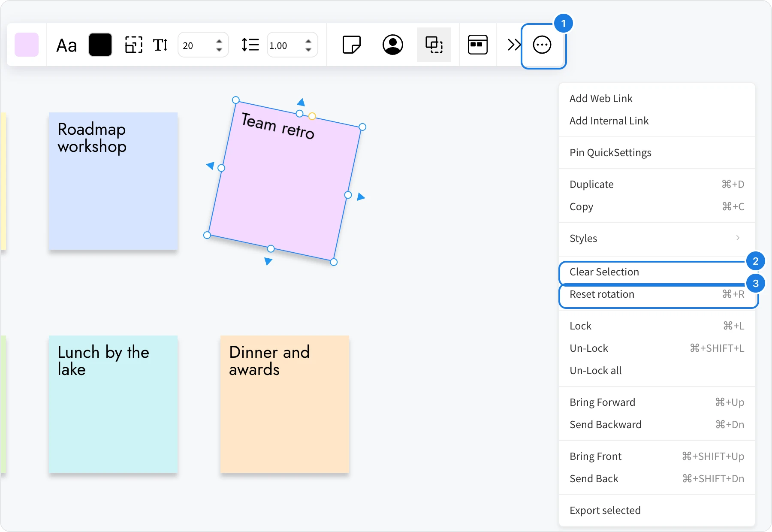Increase font size with the up arrow
772x532 pixels.
pos(219,41)
